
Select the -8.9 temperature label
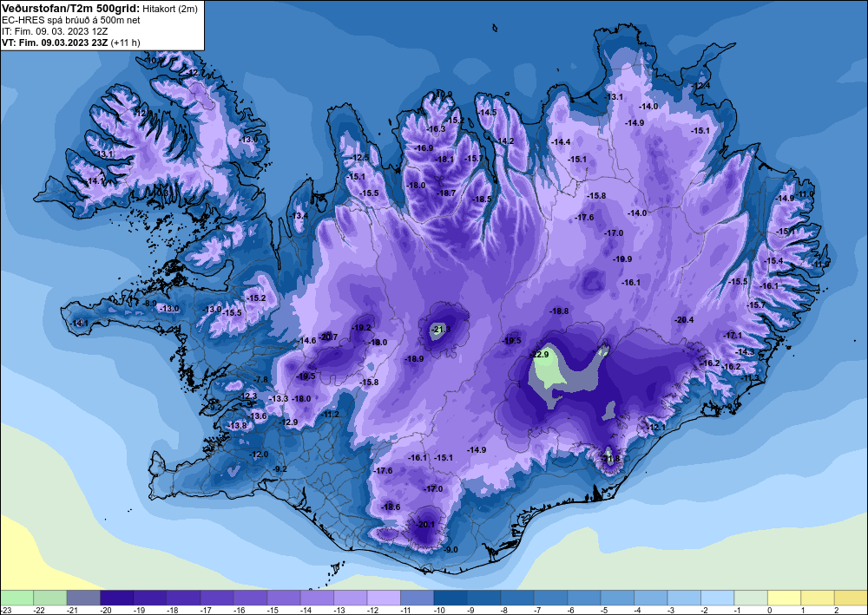(x=150, y=304)
